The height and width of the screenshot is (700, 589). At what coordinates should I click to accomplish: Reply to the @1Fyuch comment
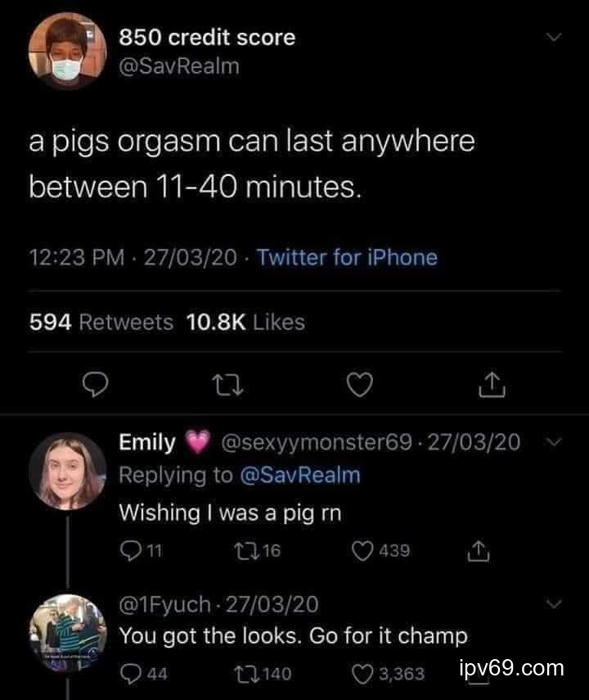click(132, 673)
